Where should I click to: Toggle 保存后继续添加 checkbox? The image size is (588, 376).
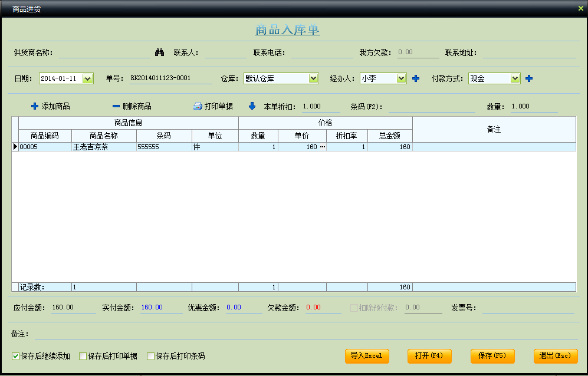point(15,356)
